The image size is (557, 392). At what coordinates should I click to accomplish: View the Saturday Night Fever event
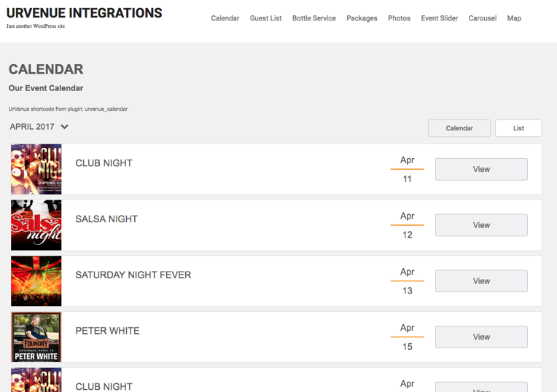[481, 281]
